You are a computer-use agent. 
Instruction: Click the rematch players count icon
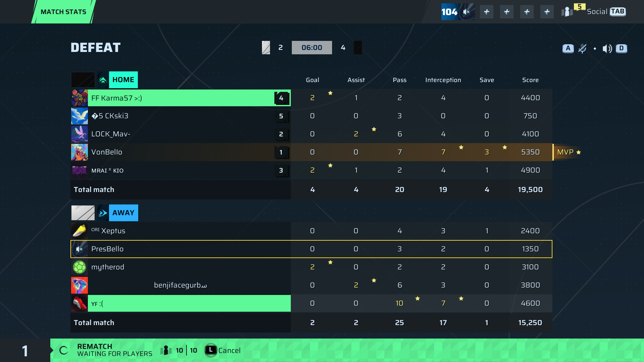(166, 351)
